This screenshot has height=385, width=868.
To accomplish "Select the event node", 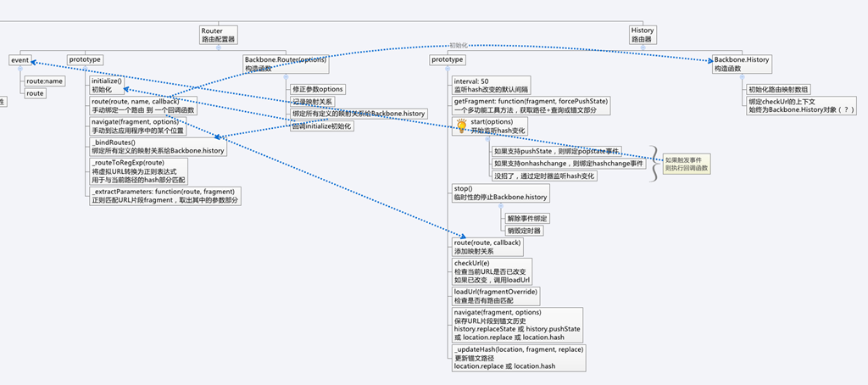I will tap(20, 60).
